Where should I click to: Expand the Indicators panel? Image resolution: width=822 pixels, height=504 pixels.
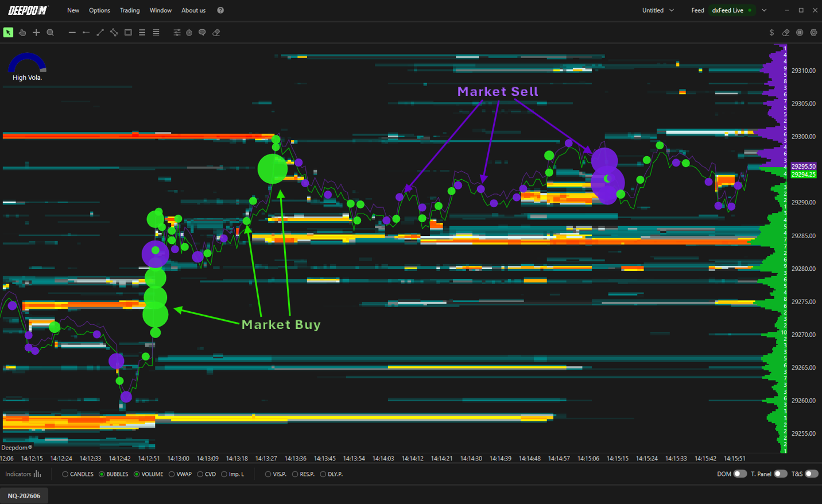(23, 474)
